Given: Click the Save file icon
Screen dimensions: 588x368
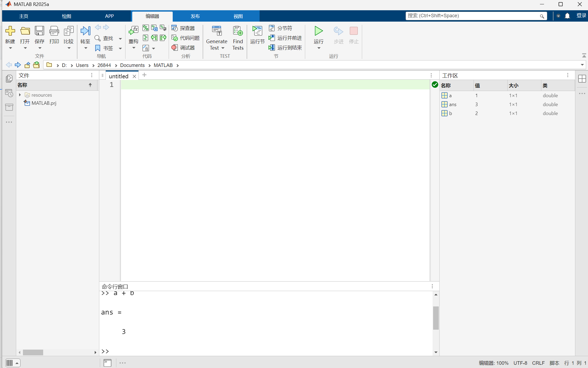Looking at the screenshot, I should coord(39,31).
